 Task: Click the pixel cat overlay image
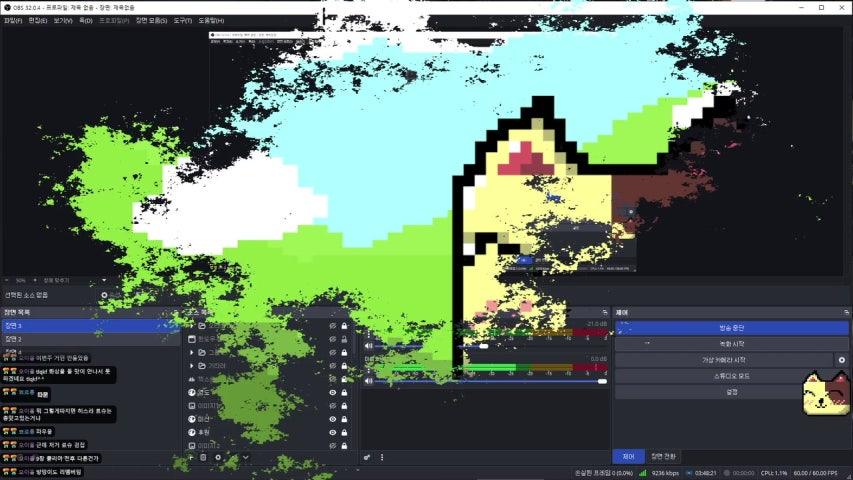(x=826, y=393)
